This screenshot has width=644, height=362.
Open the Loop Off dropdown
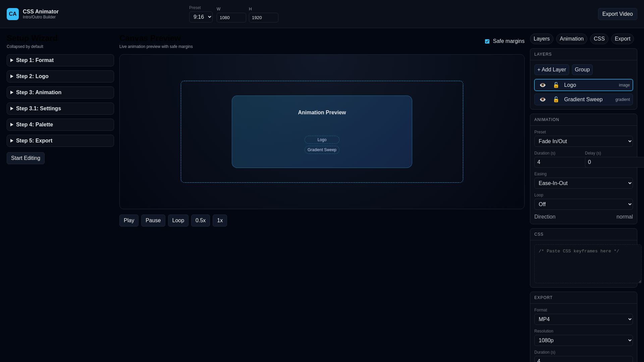[584, 204]
